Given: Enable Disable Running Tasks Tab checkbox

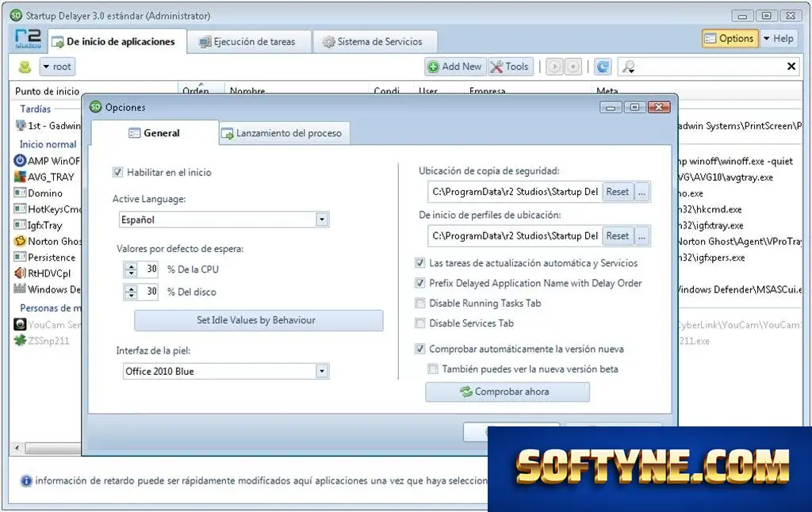Looking at the screenshot, I should point(420,303).
